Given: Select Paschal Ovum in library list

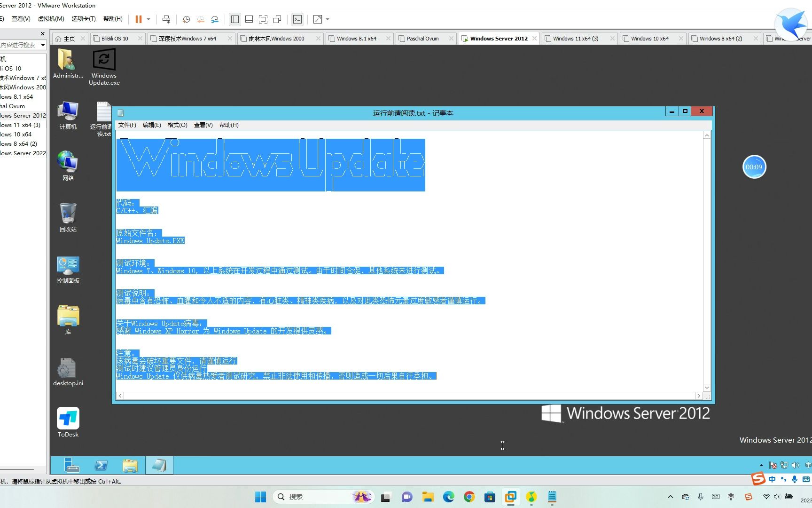Looking at the screenshot, I should pyautogui.click(x=13, y=106).
